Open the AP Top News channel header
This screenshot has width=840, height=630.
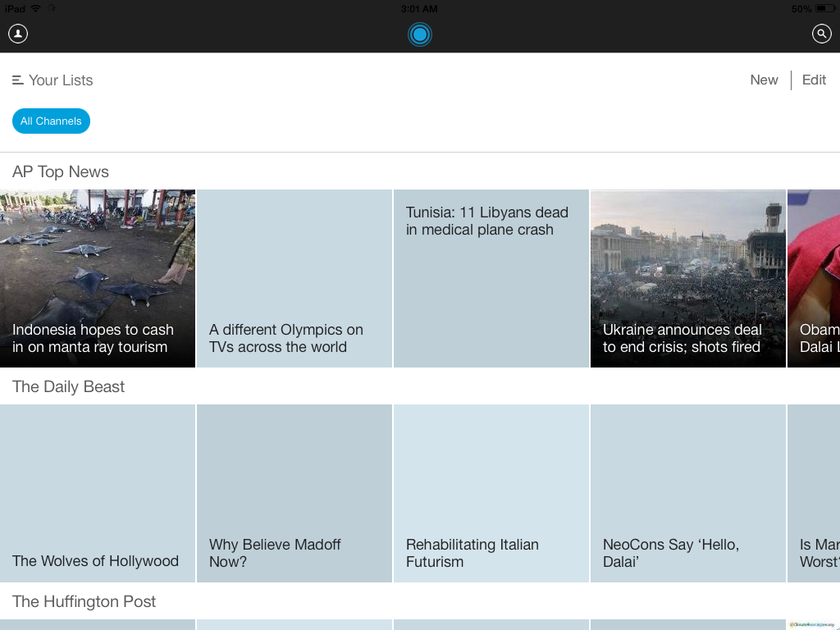[x=61, y=172]
